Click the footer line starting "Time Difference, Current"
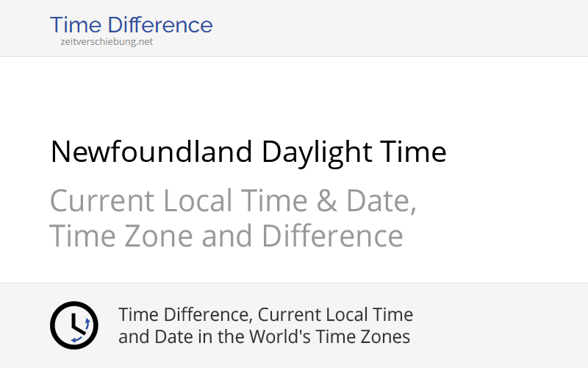Image resolution: width=588 pixels, height=368 pixels. [265, 315]
